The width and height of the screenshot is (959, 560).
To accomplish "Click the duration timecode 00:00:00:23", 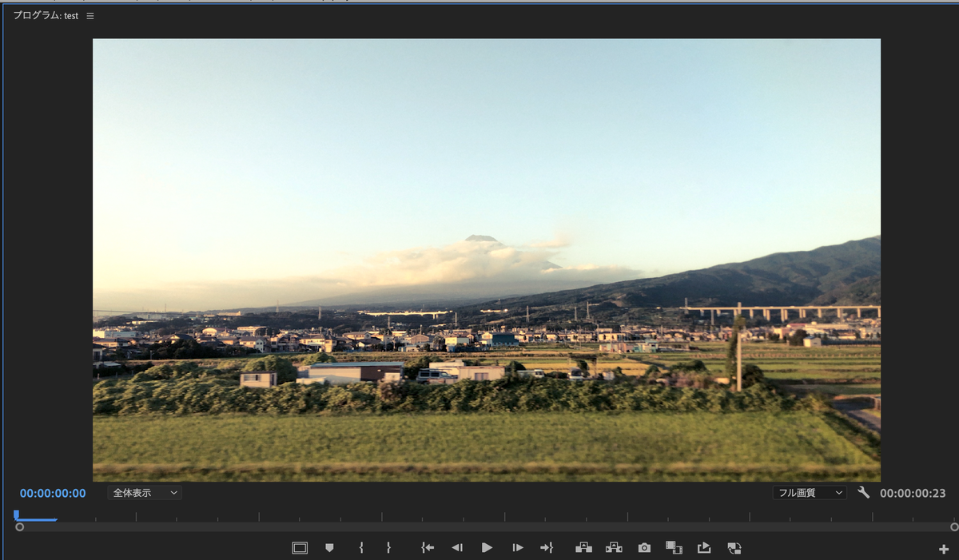I will [x=913, y=493].
